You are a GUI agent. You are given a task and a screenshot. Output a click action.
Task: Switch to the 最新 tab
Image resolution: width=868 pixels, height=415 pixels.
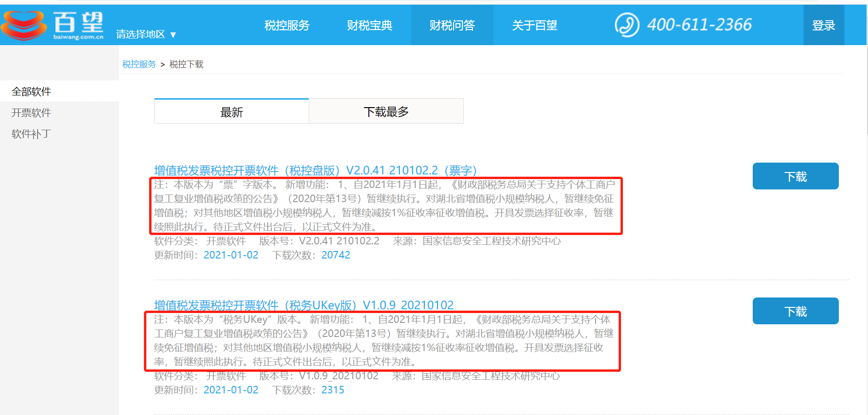click(231, 112)
